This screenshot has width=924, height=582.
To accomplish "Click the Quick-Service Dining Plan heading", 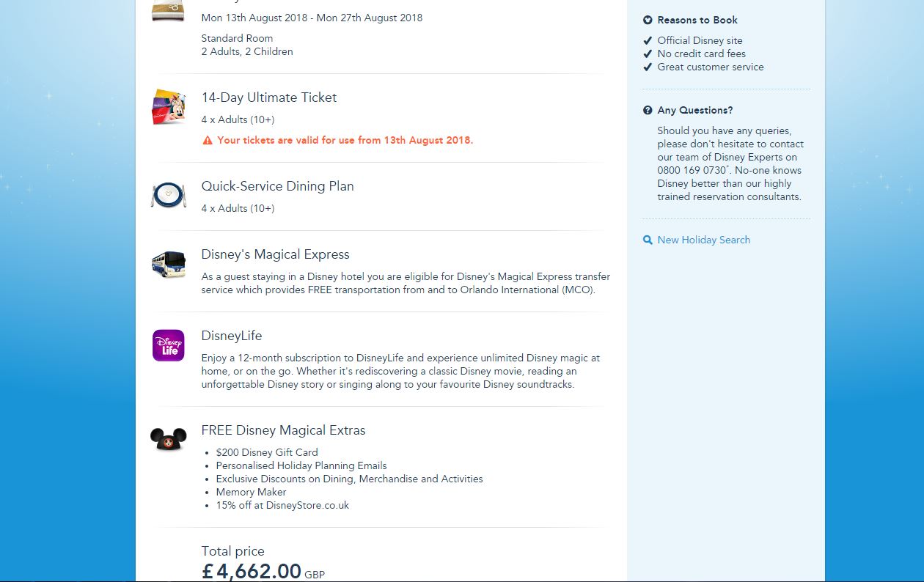I will point(277,186).
